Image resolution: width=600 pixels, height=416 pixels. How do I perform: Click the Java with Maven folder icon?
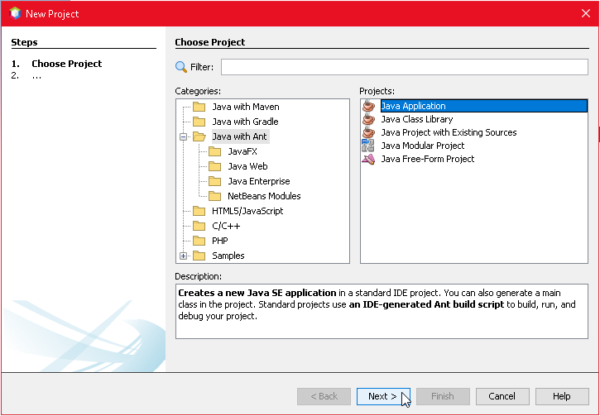[199, 107]
